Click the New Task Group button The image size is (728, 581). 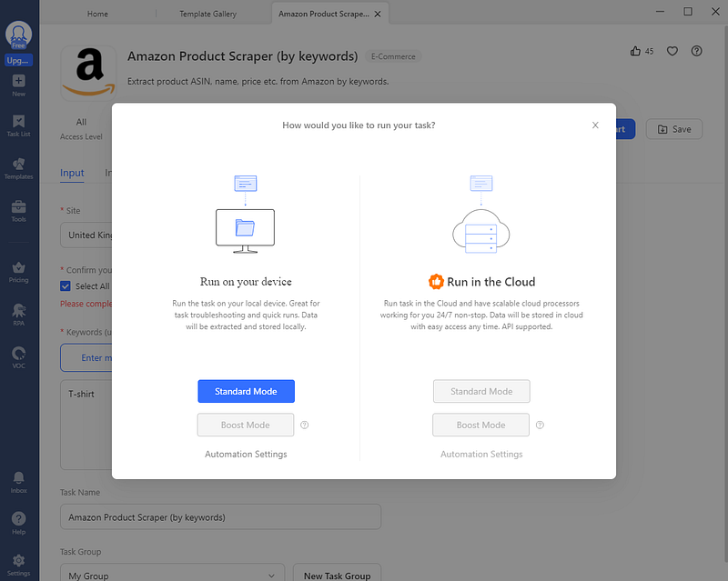338,575
